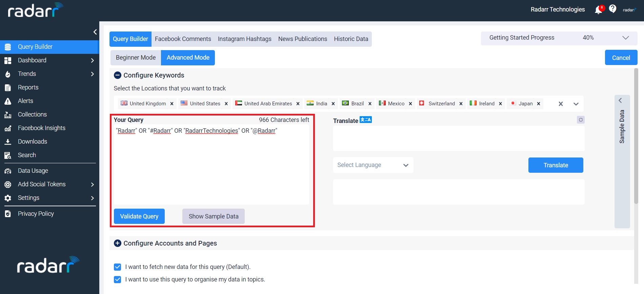Click the Cancel button
This screenshot has width=644, height=294.
coord(621,58)
